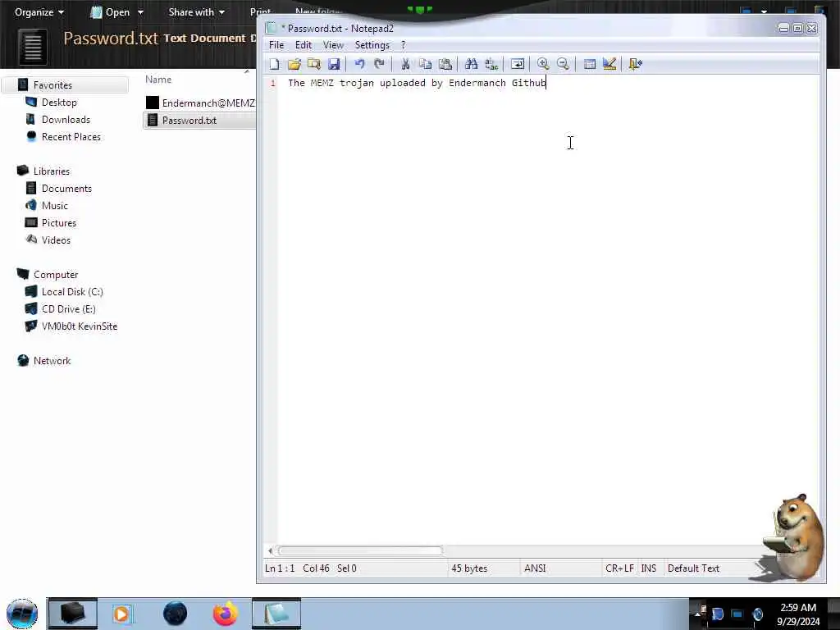Switch to Notepad2 taskbar button
Viewport: 840px width, 630px height.
point(276,614)
